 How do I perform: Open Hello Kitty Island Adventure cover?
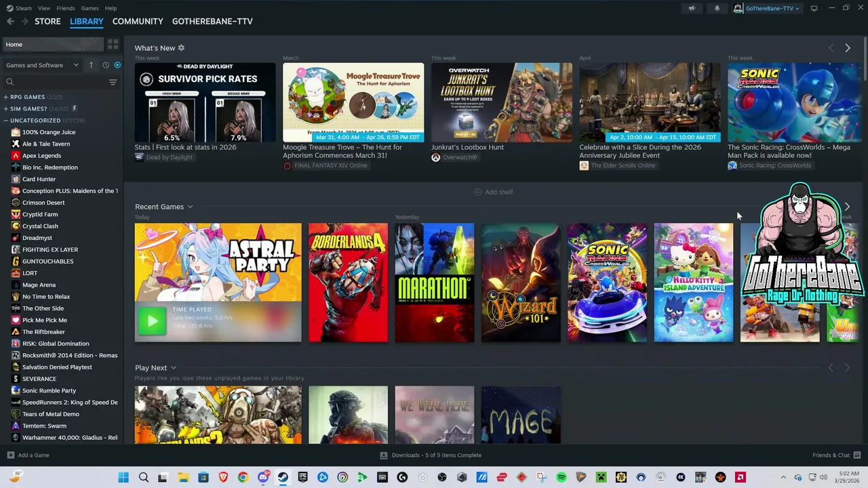click(x=693, y=283)
